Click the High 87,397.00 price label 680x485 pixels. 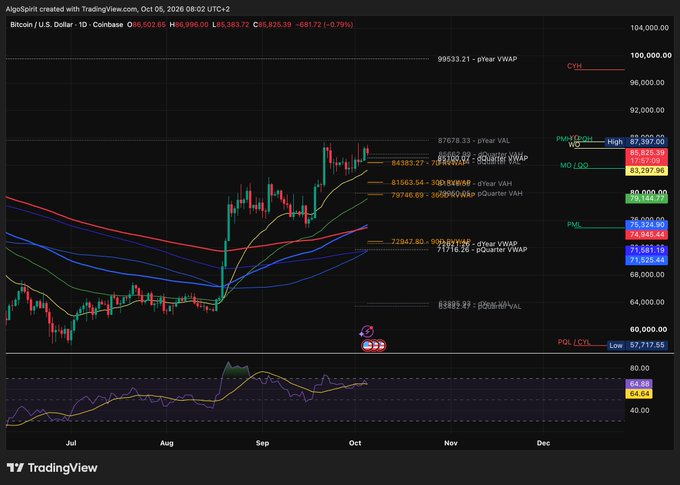pos(637,141)
